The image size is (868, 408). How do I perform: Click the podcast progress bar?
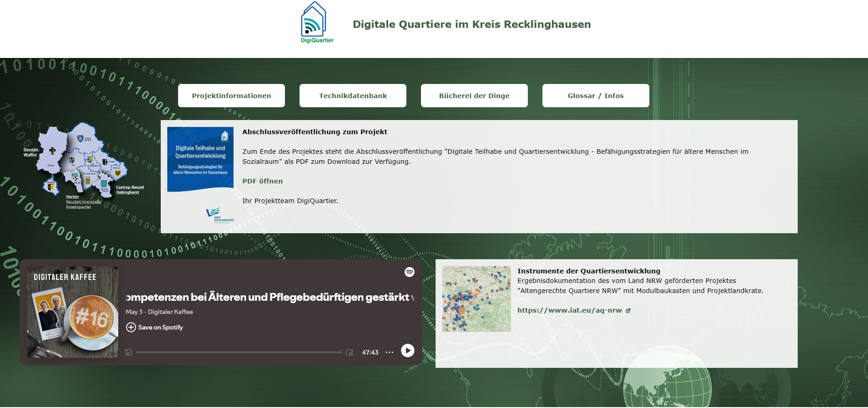point(239,352)
